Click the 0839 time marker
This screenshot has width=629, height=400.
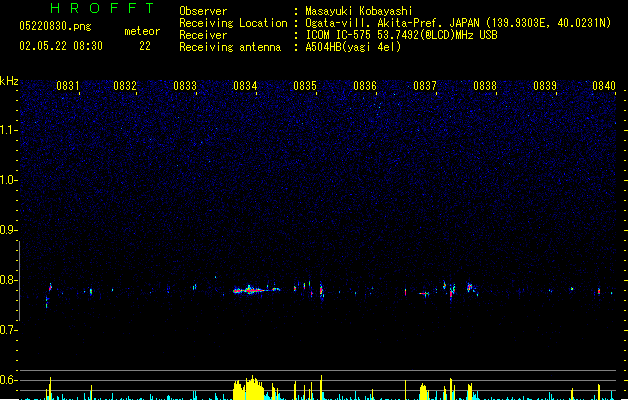545,86
